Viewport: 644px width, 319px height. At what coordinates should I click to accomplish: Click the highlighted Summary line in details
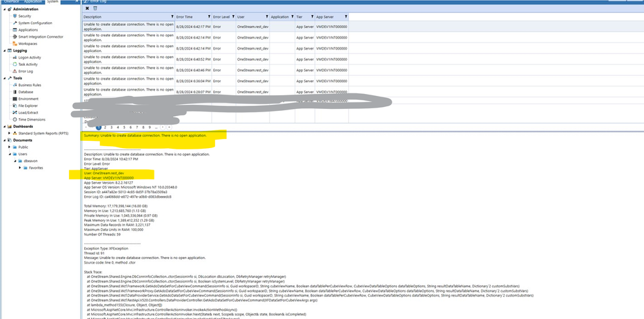click(145, 135)
